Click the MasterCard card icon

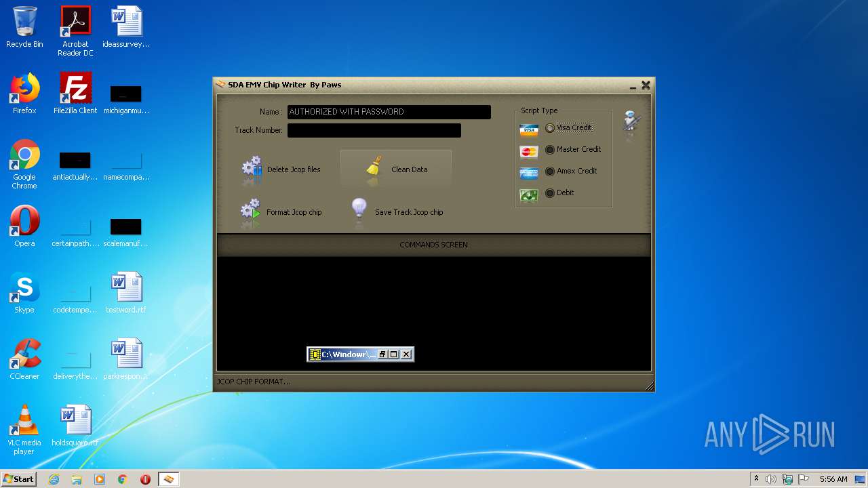[529, 151]
